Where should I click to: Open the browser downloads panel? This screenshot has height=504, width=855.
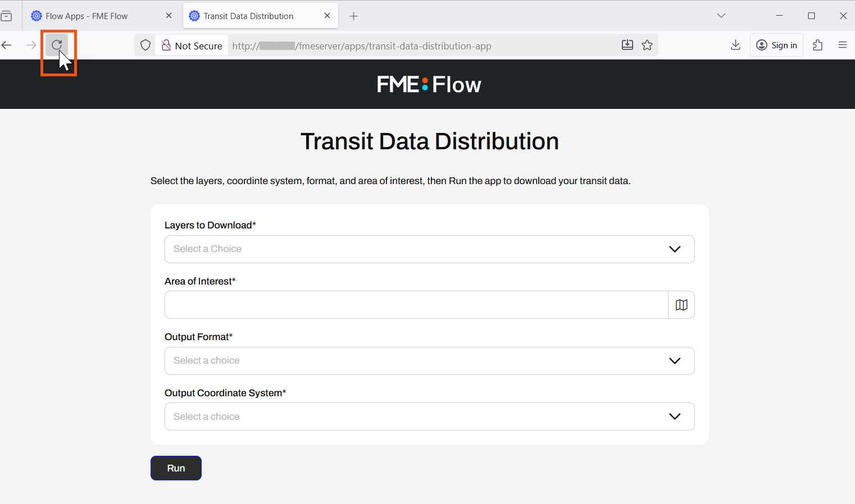click(x=735, y=45)
